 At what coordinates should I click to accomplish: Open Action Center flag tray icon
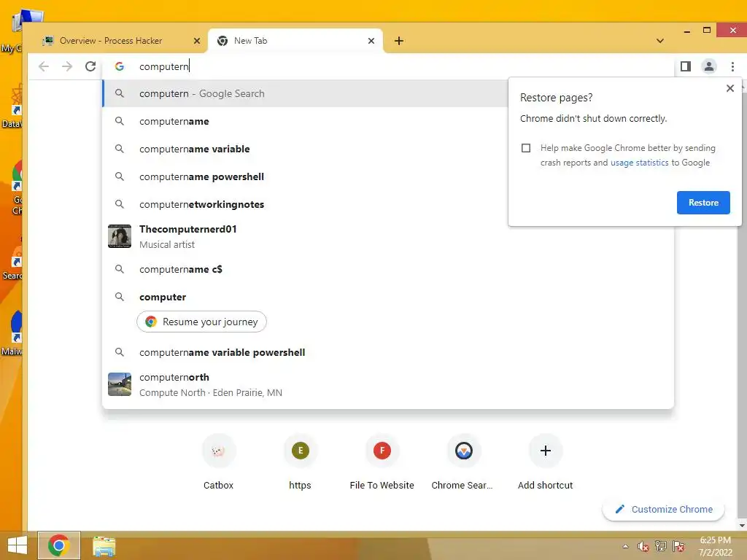[x=678, y=546]
